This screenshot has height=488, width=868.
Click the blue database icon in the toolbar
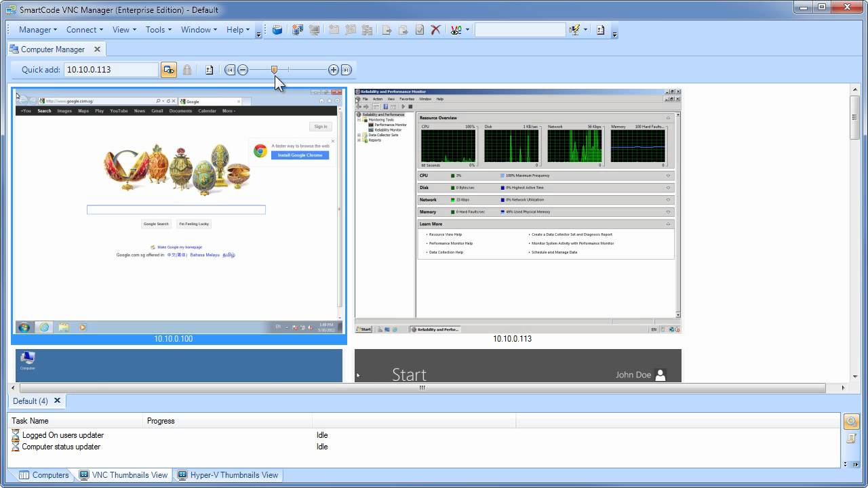click(277, 30)
